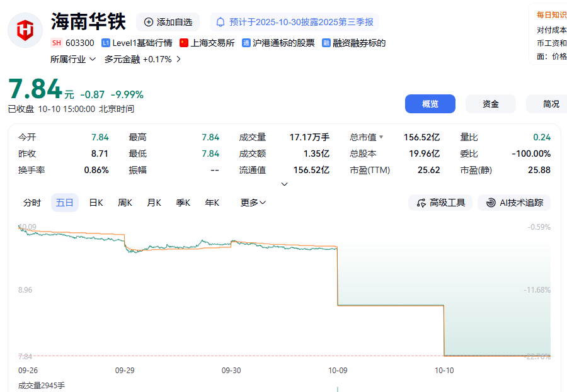The image size is (567, 392).
Task: Click the 融资融券 badge icon
Action: click(x=326, y=43)
